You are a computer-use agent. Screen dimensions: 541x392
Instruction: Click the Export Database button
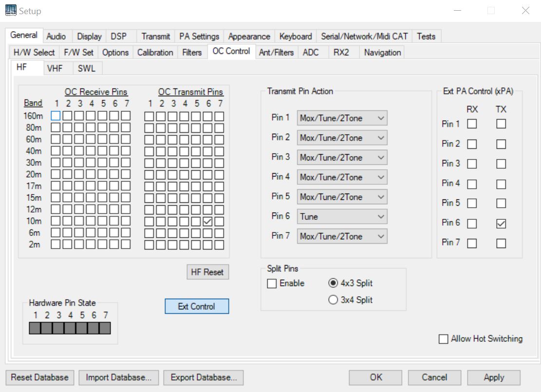pyautogui.click(x=204, y=377)
